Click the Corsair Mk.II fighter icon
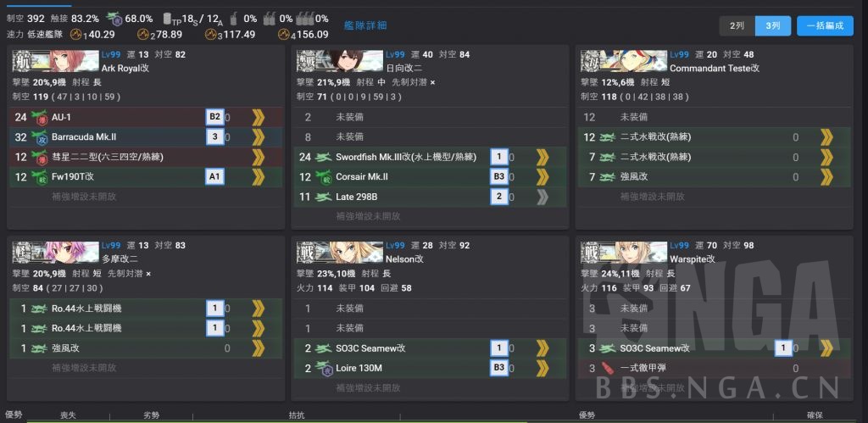Screen dimensions: 868x423 click(x=323, y=176)
